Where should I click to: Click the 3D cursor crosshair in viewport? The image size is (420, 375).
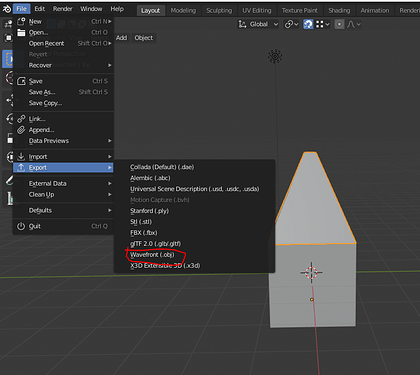[x=312, y=272]
